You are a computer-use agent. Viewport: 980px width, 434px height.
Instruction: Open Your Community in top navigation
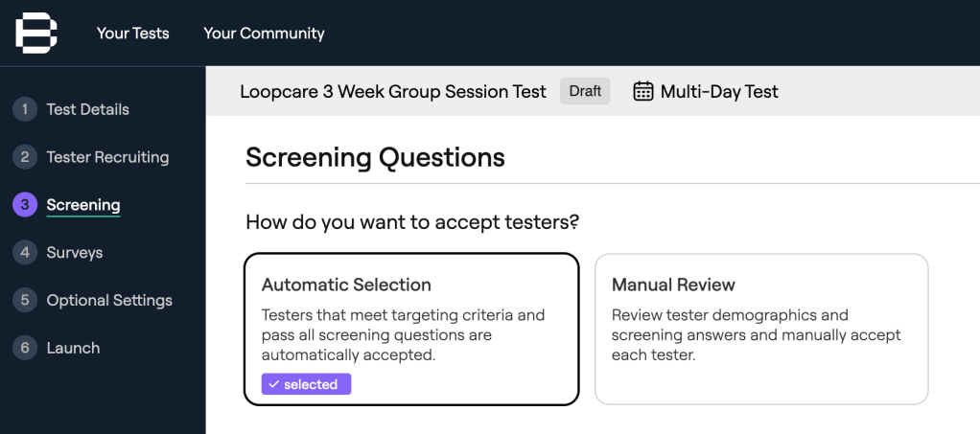[x=264, y=34]
